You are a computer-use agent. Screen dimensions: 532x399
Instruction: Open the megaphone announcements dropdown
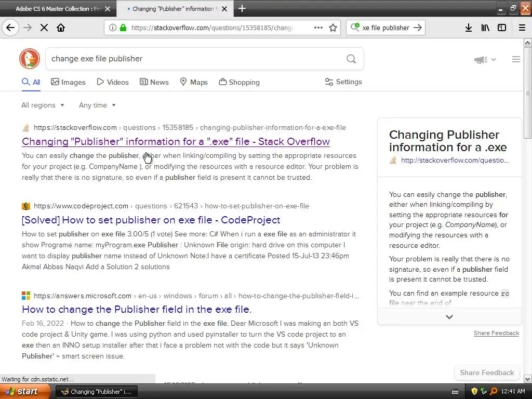[x=485, y=60]
